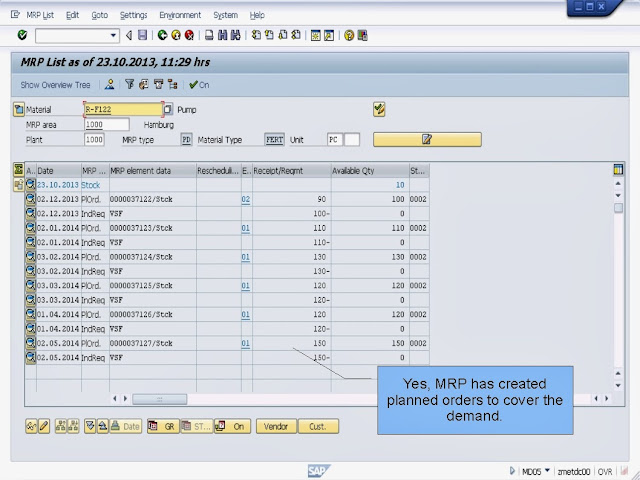The width and height of the screenshot is (640, 480).
Task: Click exception link 01 for PlOrd 0000037123
Action: pyautogui.click(x=245, y=228)
